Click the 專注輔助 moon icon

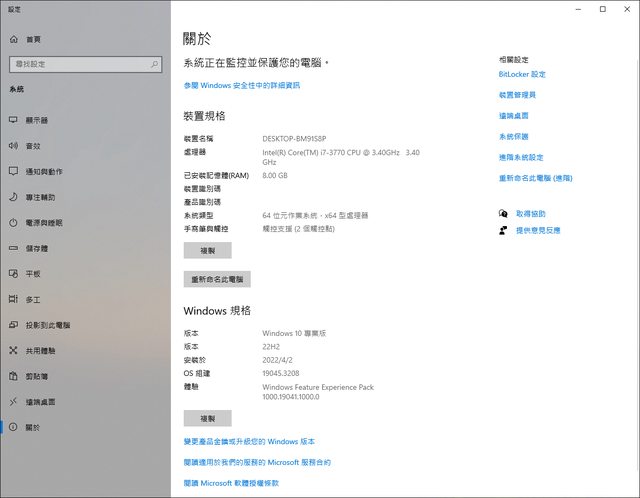coord(13,197)
